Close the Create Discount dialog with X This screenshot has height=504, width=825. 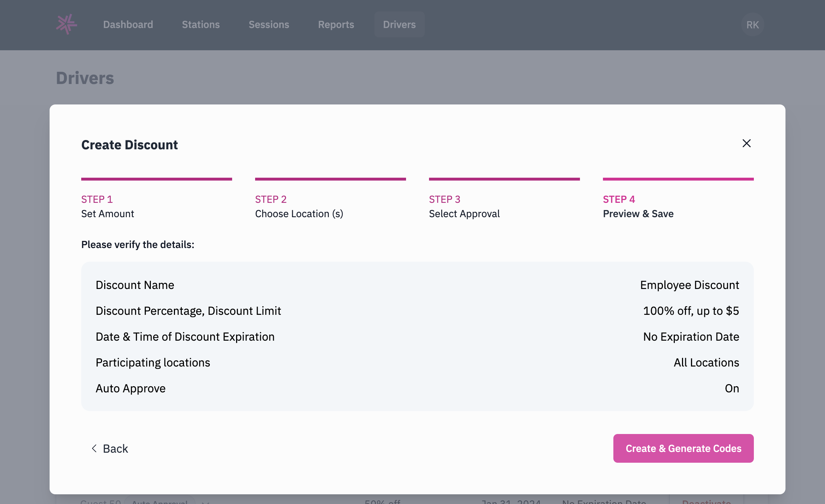(746, 143)
